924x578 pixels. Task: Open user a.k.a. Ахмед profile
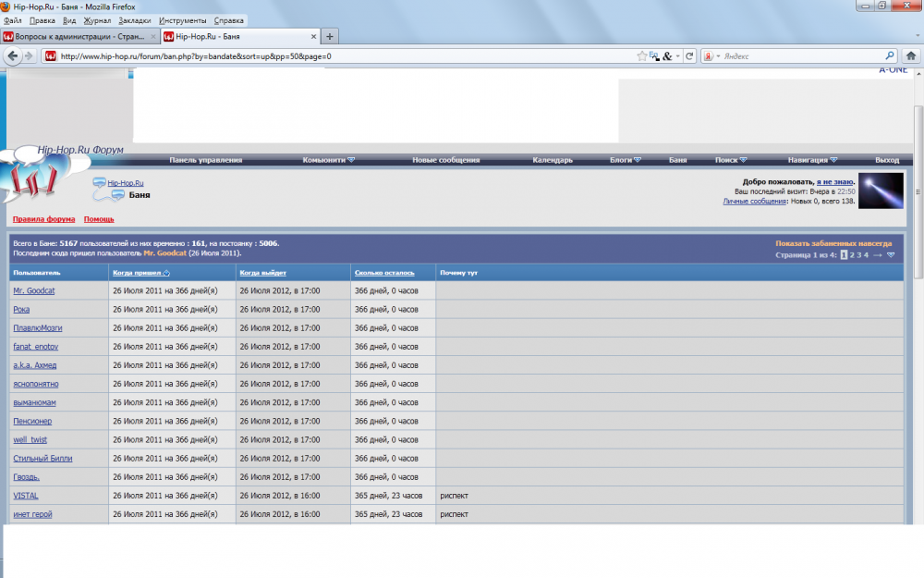tap(35, 365)
